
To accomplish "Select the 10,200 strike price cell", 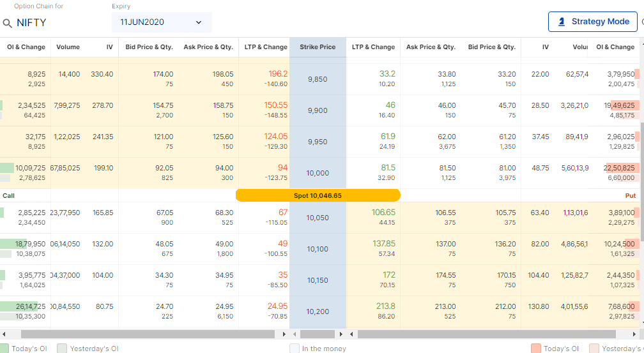I will pos(318,311).
